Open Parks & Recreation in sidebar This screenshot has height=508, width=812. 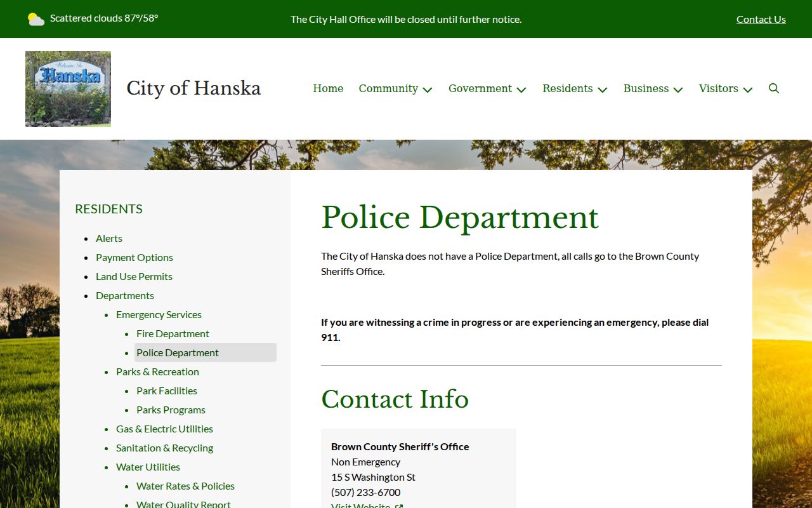(x=157, y=371)
